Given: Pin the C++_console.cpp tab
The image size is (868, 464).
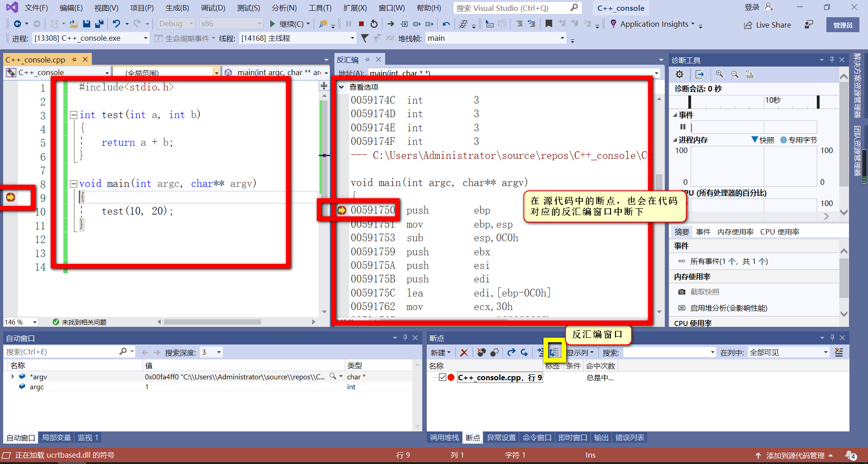Looking at the screenshot, I should pos(74,59).
